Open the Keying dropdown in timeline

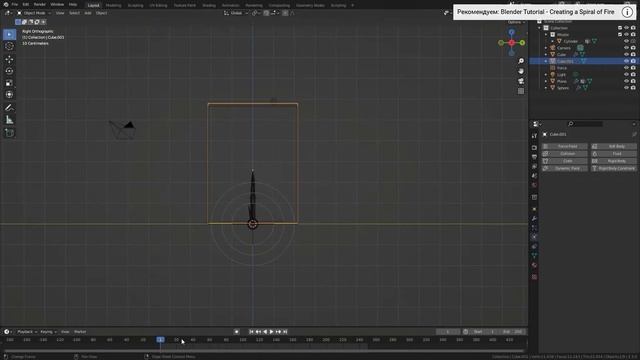tap(48, 332)
